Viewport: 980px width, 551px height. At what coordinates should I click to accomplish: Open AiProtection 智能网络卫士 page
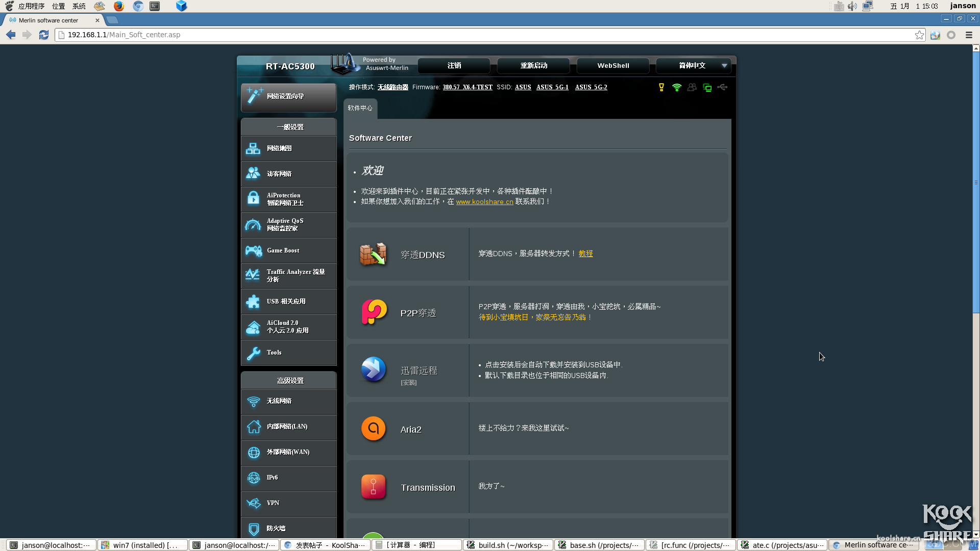pos(289,199)
